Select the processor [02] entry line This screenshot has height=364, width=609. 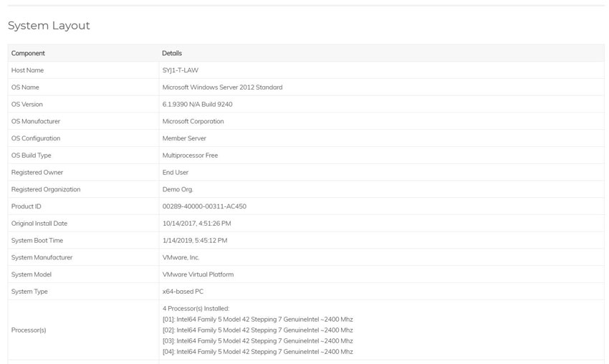click(x=257, y=330)
